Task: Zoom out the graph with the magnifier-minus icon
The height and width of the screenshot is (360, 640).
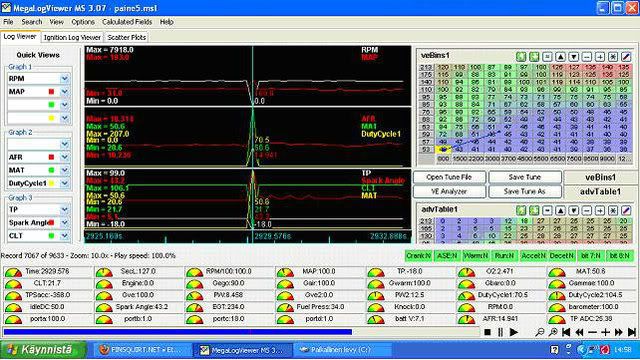Action: (540, 332)
